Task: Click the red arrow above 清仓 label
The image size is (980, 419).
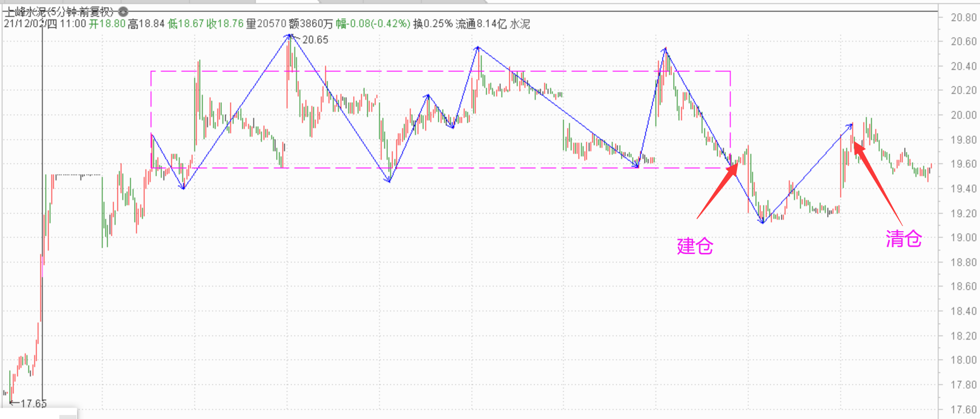Action: click(x=877, y=183)
